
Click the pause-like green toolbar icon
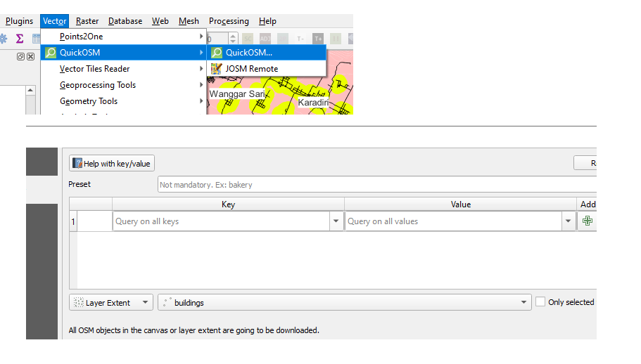click(x=336, y=39)
